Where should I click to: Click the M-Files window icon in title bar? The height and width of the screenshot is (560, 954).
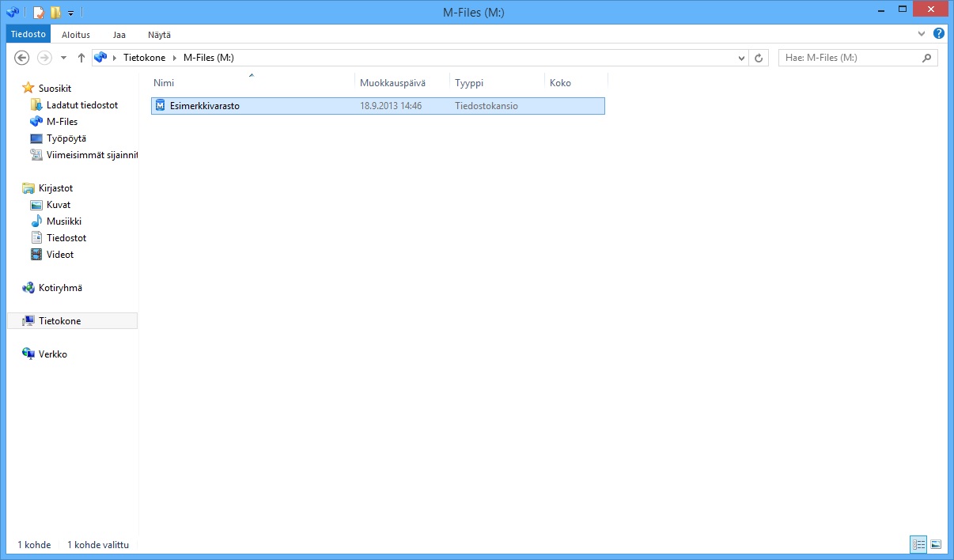13,12
